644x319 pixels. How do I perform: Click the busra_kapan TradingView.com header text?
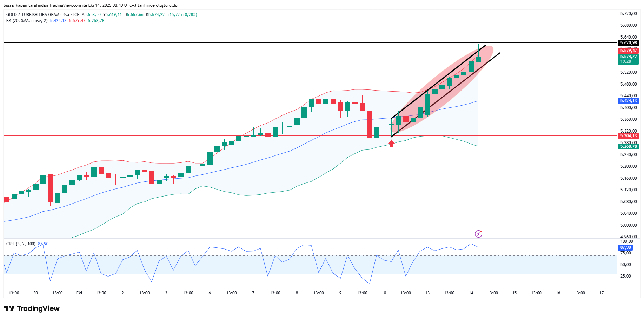[x=90, y=5]
